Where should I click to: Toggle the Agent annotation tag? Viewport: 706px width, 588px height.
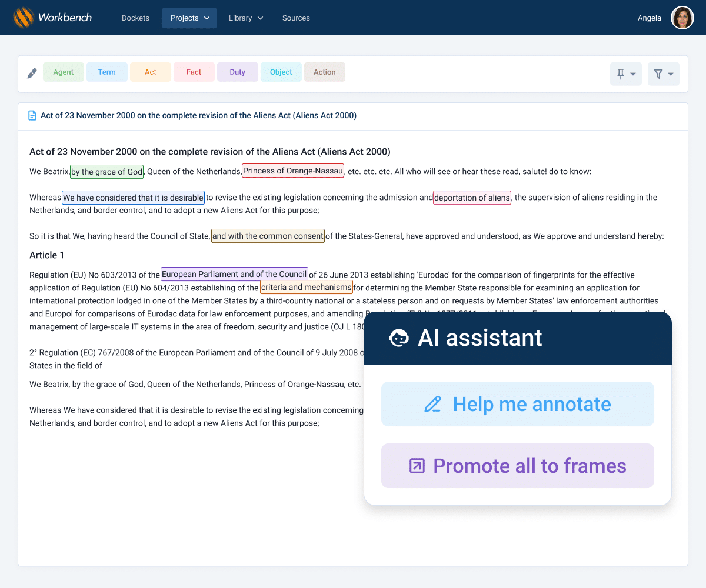click(64, 72)
